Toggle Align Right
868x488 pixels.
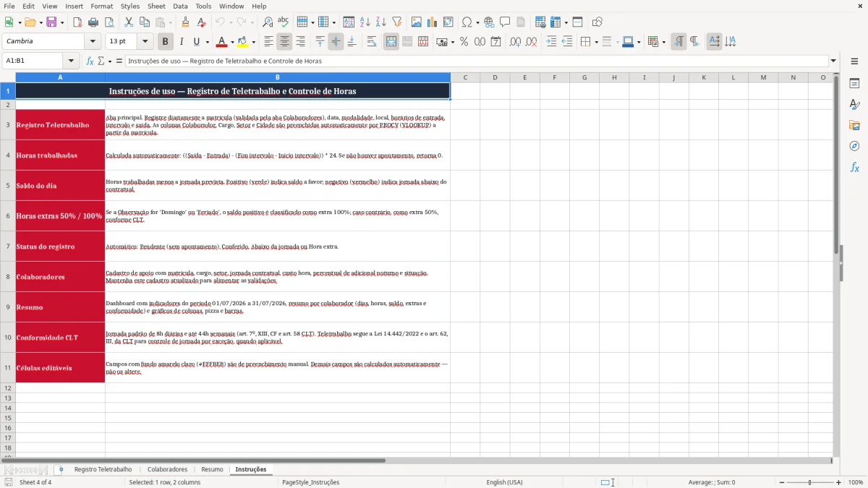[x=301, y=42]
